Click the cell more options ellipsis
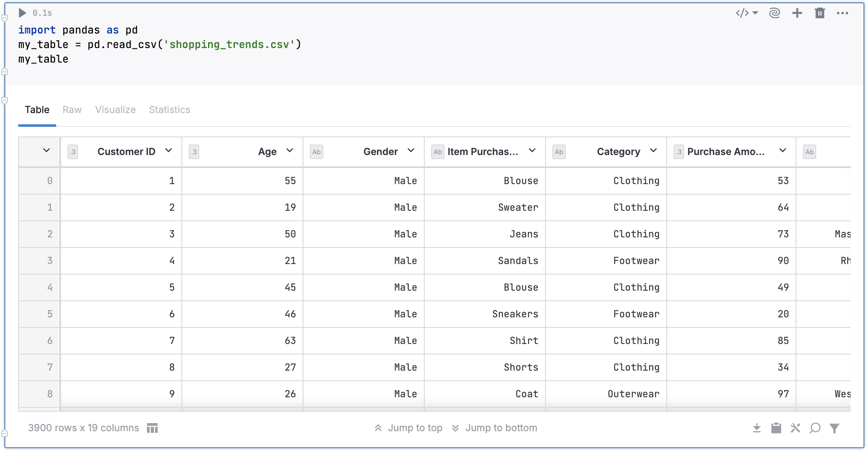This screenshot has height=453, width=868. click(x=843, y=13)
